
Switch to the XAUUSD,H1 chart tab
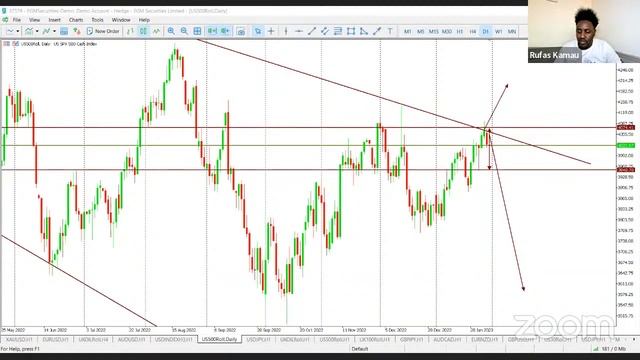click(19, 339)
